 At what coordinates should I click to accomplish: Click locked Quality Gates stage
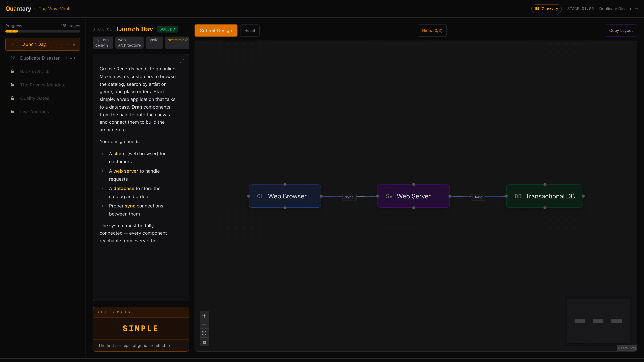click(x=43, y=98)
